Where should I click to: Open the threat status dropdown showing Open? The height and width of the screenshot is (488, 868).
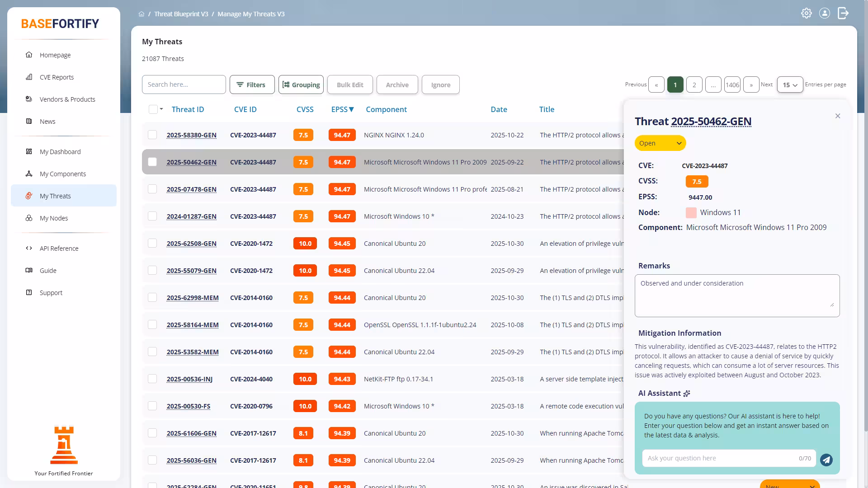[x=660, y=143]
